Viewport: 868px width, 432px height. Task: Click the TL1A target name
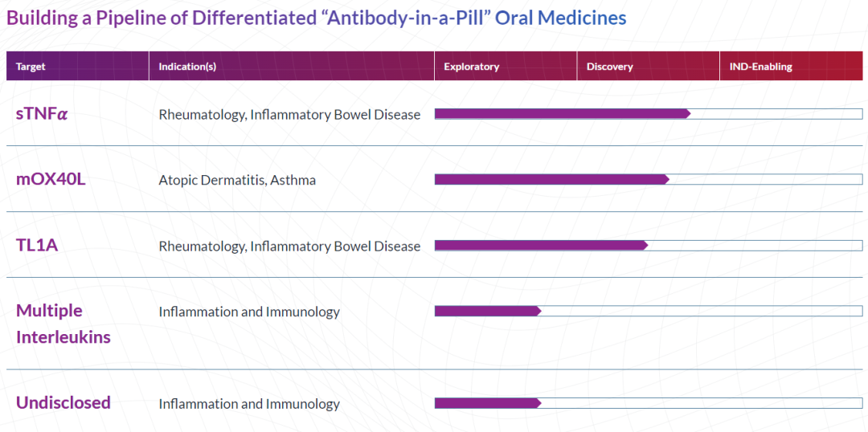37,246
